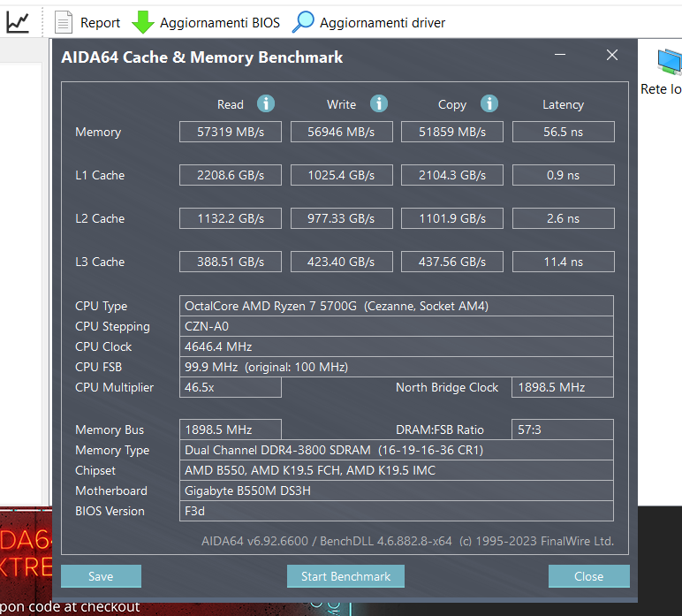Viewport: 682px width, 616px height.
Task: Select L3 Cache Copy 437.56 GB/s
Action: pyautogui.click(x=452, y=262)
